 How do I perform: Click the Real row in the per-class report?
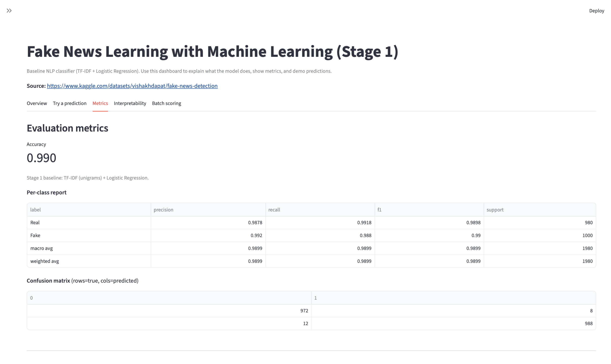point(35,222)
